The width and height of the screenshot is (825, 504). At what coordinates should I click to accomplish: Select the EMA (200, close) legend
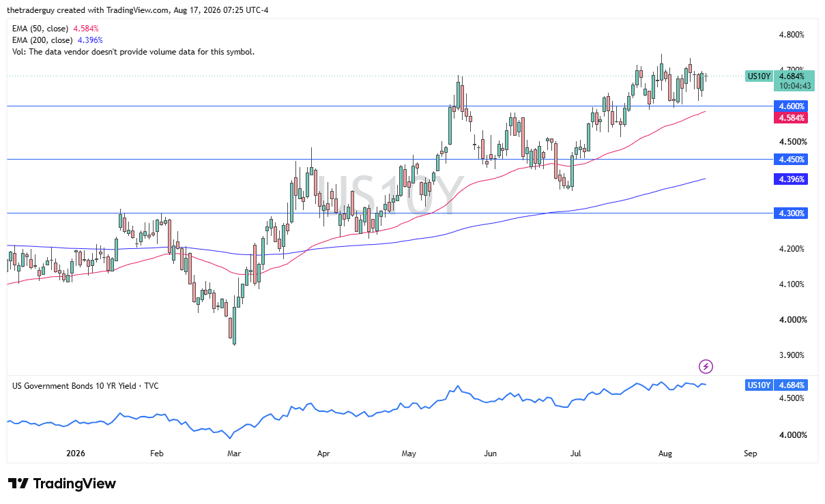coord(57,40)
